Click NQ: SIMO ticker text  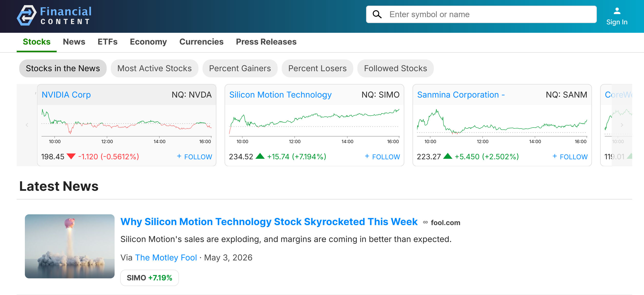coord(380,95)
